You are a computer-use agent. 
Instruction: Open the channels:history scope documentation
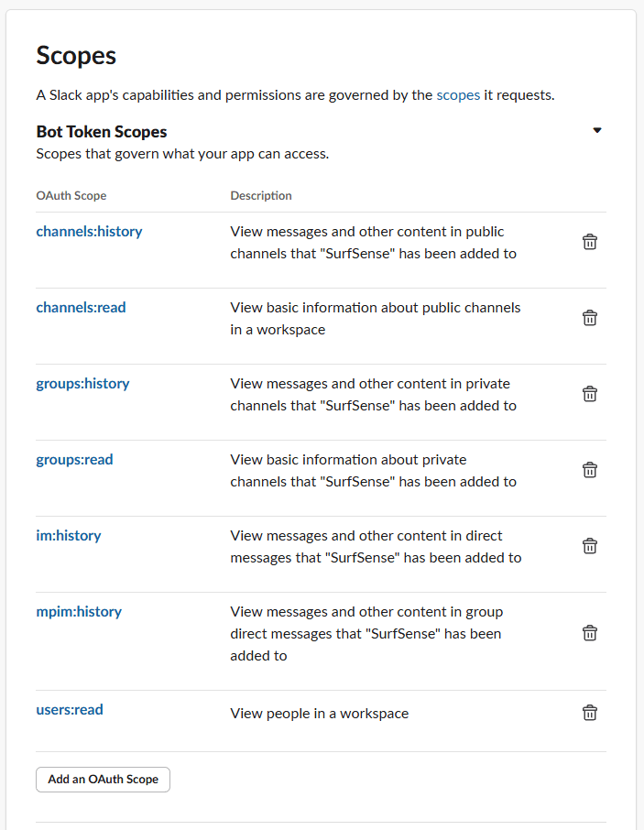click(89, 232)
